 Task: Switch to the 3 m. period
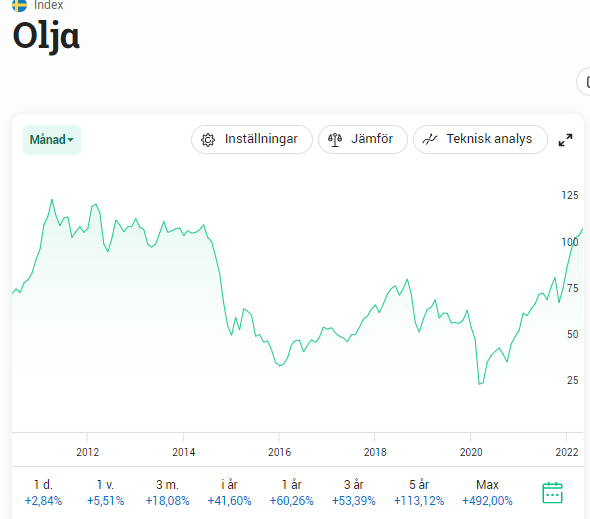167,493
